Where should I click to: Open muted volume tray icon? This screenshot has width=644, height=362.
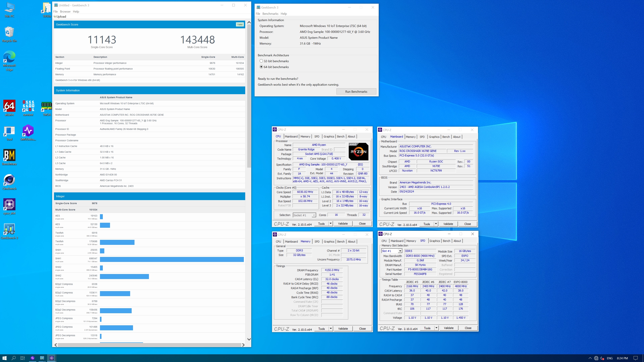point(602,358)
